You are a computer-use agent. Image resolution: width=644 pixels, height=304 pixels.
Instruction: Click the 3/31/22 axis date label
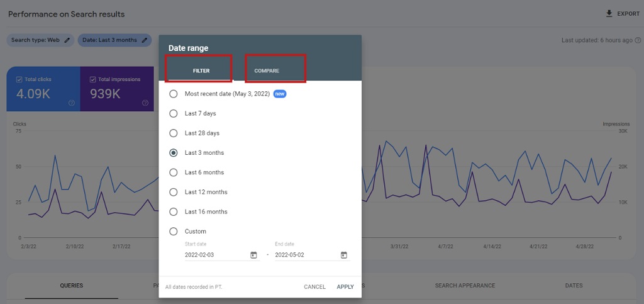399,247
